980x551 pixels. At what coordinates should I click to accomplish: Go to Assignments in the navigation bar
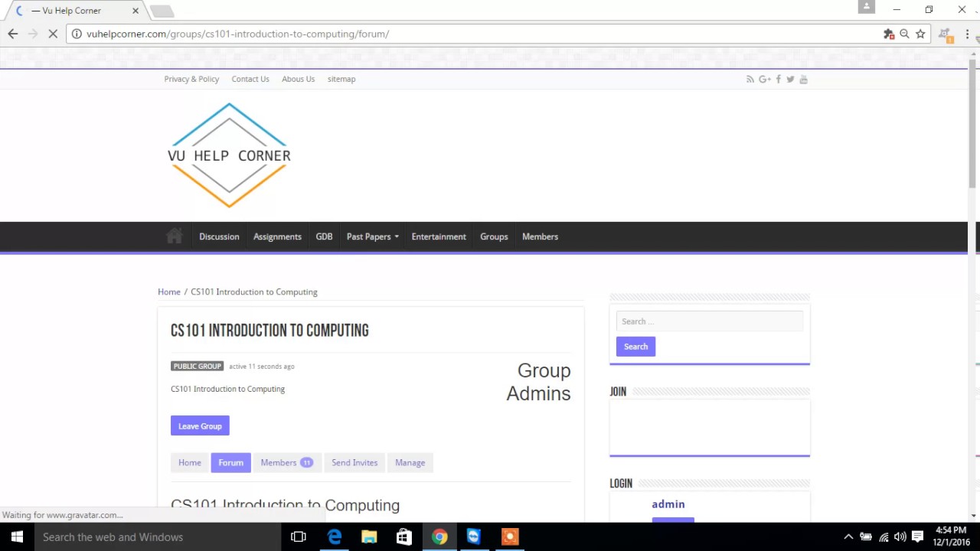point(277,236)
